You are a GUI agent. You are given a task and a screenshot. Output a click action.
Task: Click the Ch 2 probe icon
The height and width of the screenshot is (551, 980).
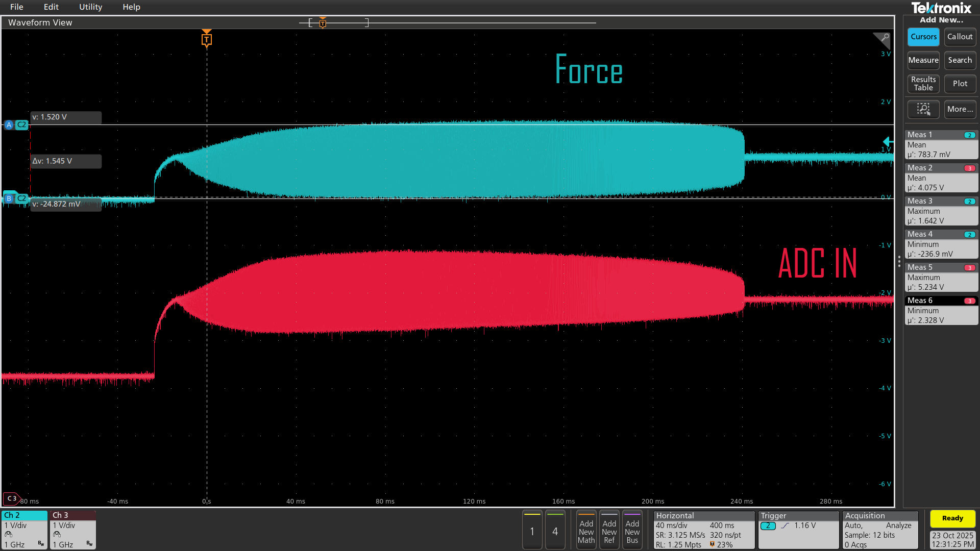[9, 535]
